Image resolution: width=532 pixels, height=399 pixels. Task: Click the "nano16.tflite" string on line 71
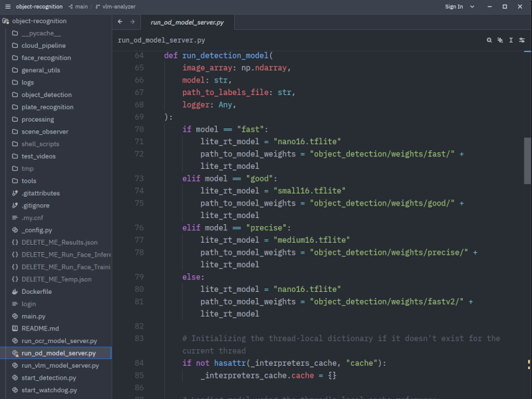pyautogui.click(x=307, y=142)
